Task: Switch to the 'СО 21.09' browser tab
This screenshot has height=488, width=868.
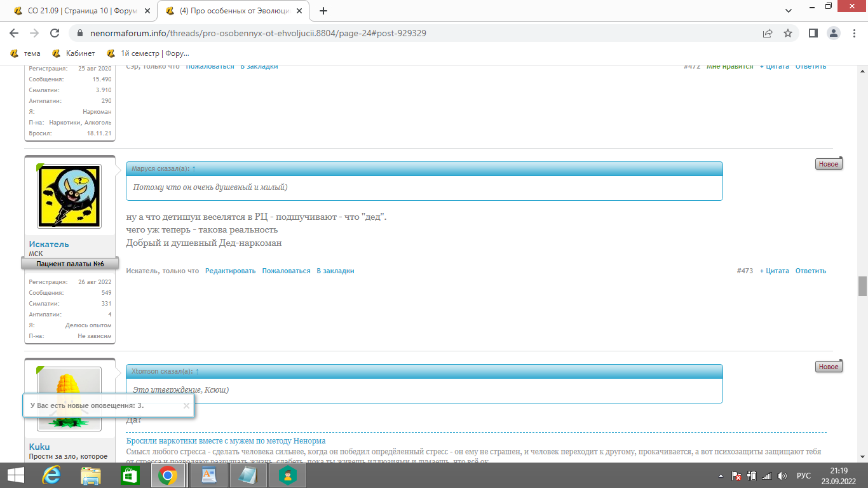Action: [x=81, y=11]
